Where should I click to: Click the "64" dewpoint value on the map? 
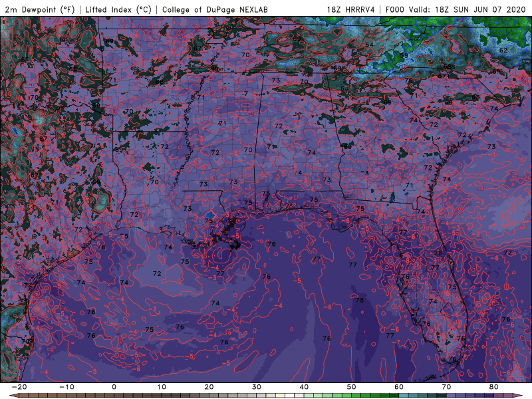click(x=369, y=45)
